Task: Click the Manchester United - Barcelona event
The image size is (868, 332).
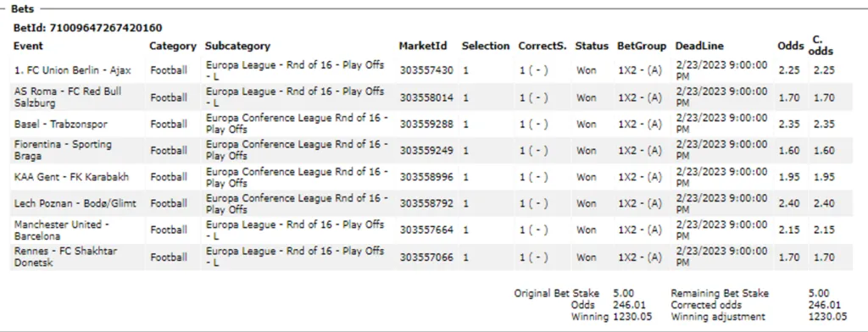Action: tap(58, 230)
